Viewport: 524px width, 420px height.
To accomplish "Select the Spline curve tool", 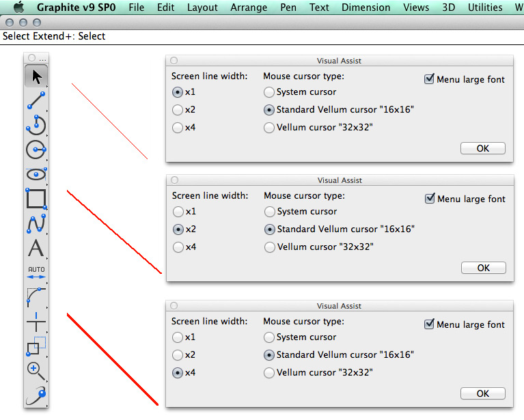I will [x=36, y=223].
